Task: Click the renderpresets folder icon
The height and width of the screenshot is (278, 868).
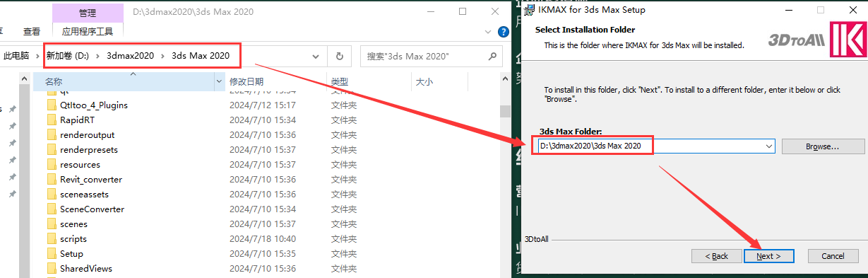Action: point(51,149)
